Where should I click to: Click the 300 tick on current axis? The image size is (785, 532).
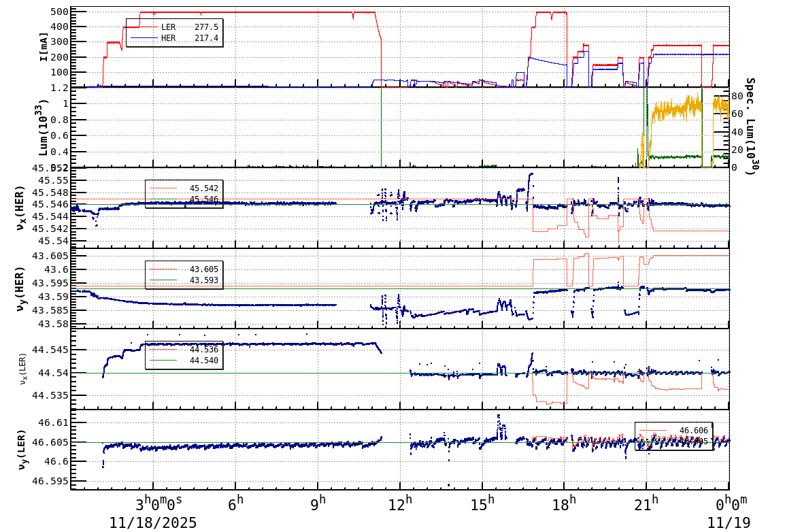click(60, 41)
